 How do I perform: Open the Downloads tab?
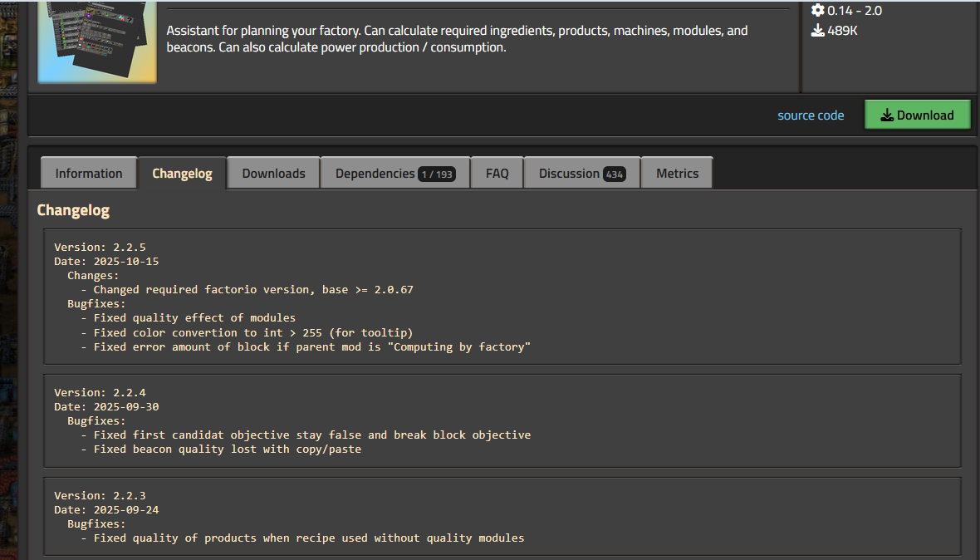pyautogui.click(x=274, y=173)
